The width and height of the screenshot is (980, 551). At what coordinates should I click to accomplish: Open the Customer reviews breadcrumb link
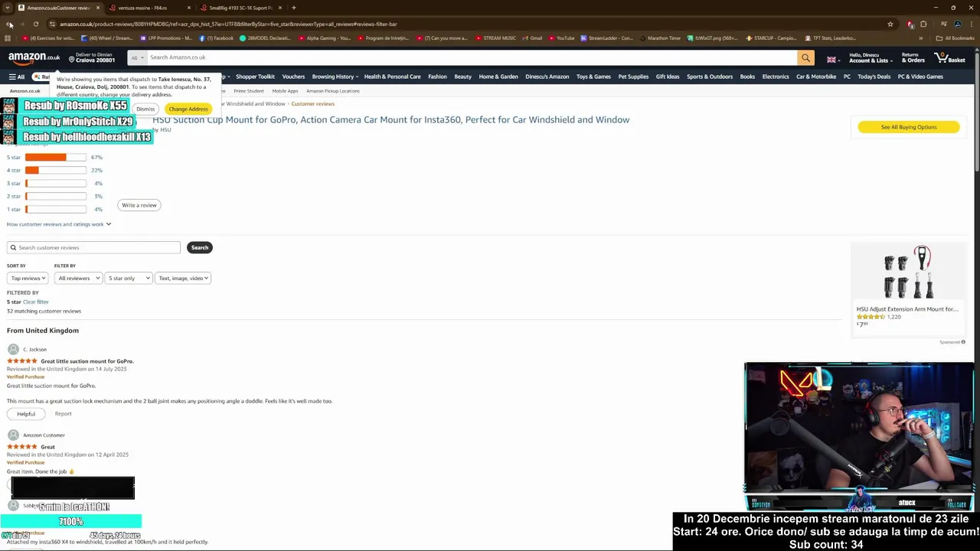tap(312, 104)
